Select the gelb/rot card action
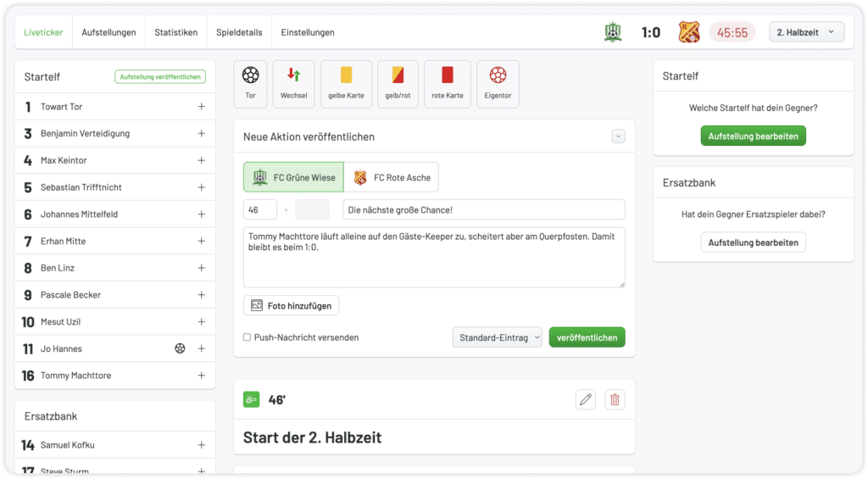The width and height of the screenshot is (868, 479). coord(398,84)
